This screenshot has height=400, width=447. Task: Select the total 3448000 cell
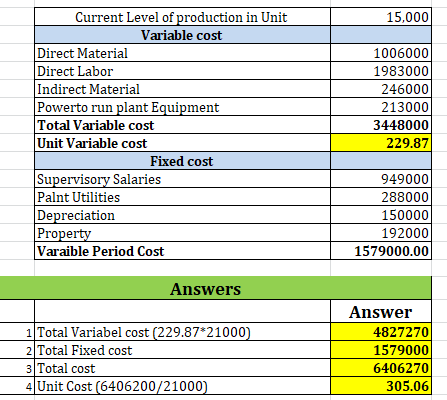(x=381, y=125)
